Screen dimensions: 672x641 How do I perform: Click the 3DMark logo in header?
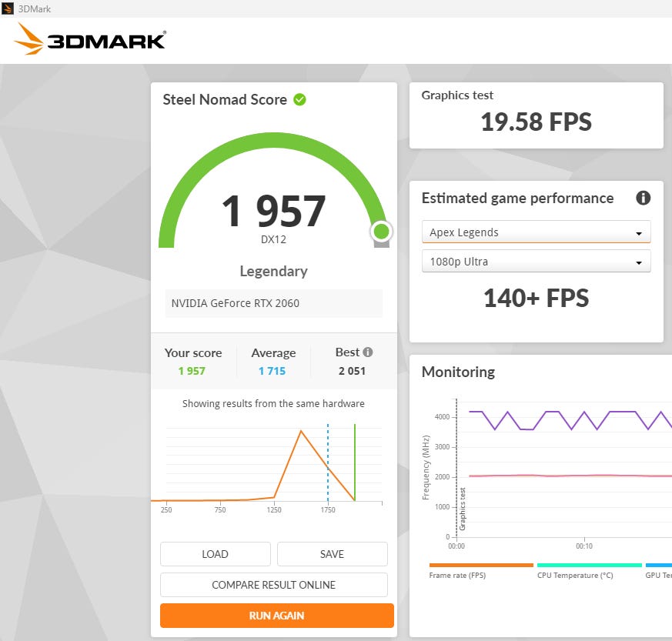click(90, 39)
